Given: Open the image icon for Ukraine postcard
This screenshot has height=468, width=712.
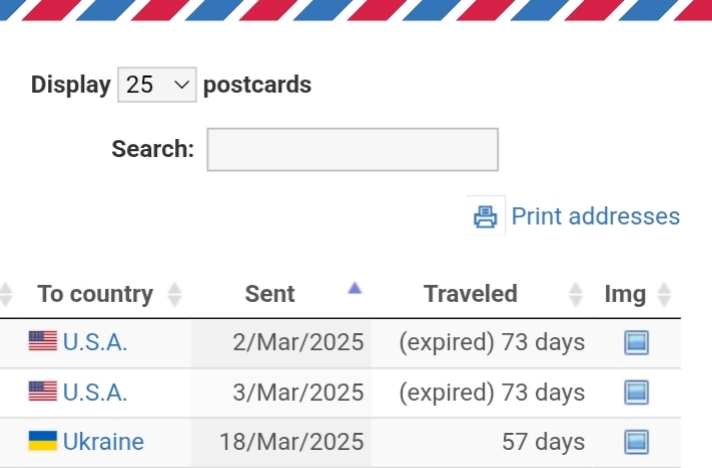Looking at the screenshot, I should (x=637, y=442).
